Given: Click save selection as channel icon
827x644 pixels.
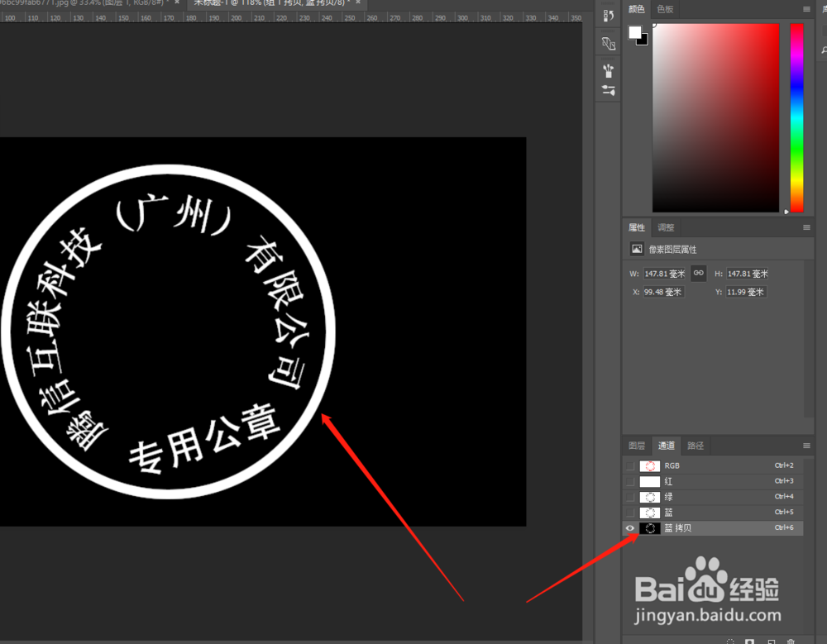Looking at the screenshot, I should click(x=749, y=641).
